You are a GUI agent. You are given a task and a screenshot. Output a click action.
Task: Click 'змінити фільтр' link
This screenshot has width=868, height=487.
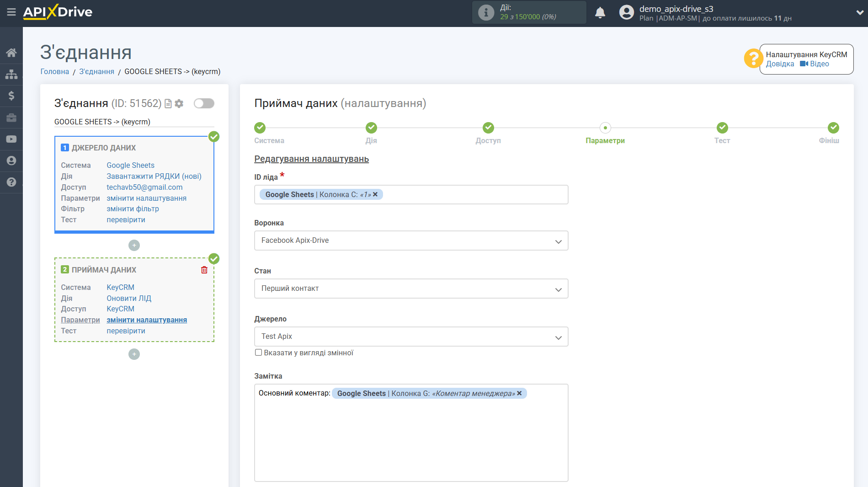click(133, 209)
